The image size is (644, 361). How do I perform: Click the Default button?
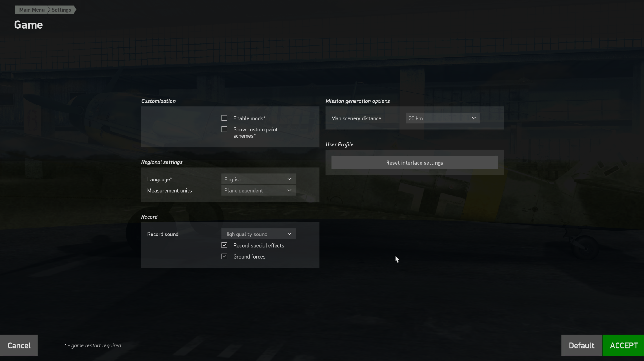[x=581, y=345]
